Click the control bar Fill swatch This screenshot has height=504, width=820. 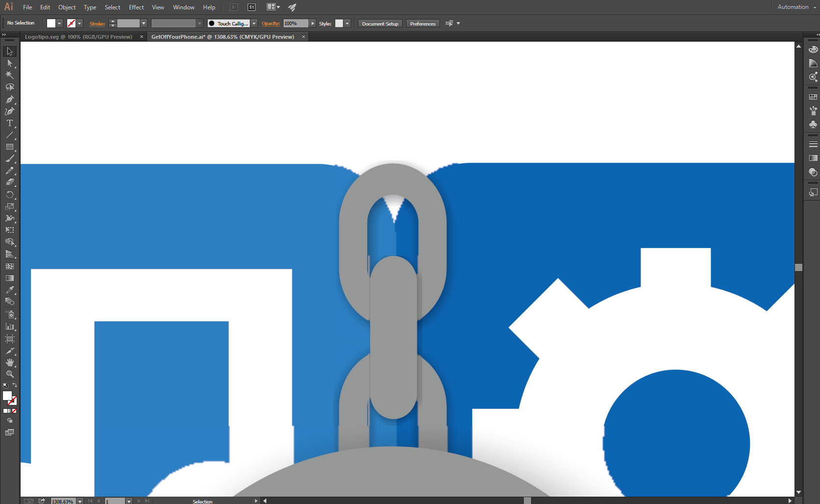(x=51, y=24)
